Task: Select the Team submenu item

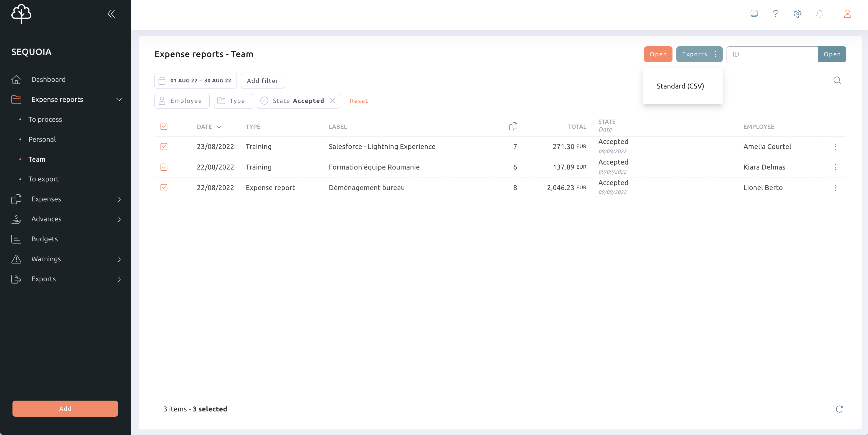Action: point(37,159)
